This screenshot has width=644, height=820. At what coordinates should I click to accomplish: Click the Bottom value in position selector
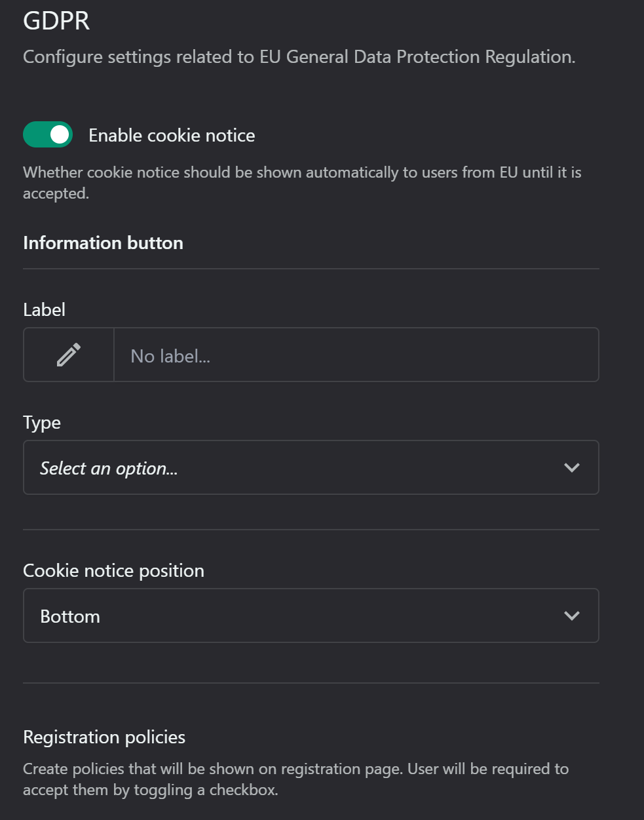click(x=70, y=616)
